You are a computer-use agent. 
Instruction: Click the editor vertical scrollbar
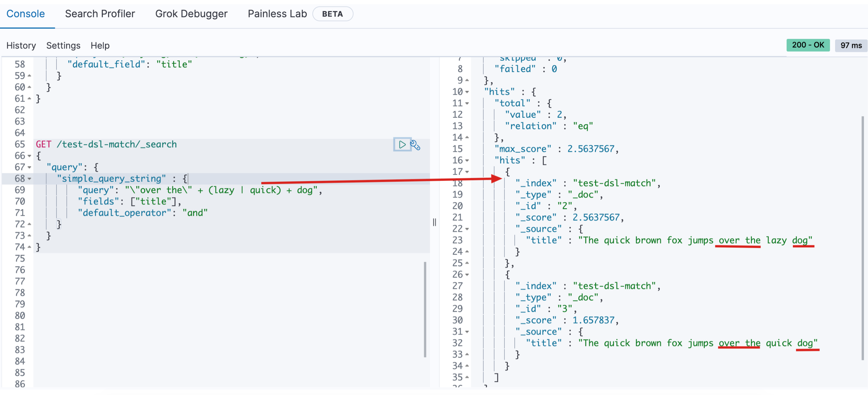tap(425, 309)
